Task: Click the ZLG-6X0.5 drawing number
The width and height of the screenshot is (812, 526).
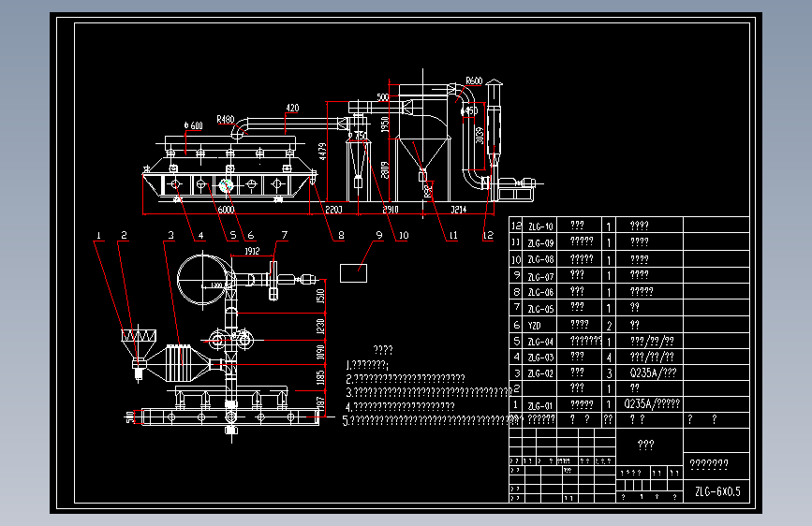Action: tap(717, 491)
